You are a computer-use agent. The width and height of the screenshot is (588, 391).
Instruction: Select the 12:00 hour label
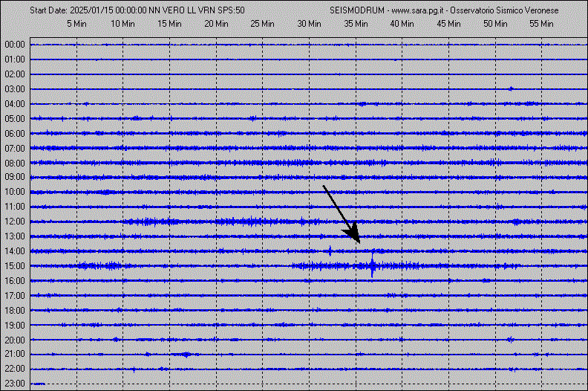point(15,222)
